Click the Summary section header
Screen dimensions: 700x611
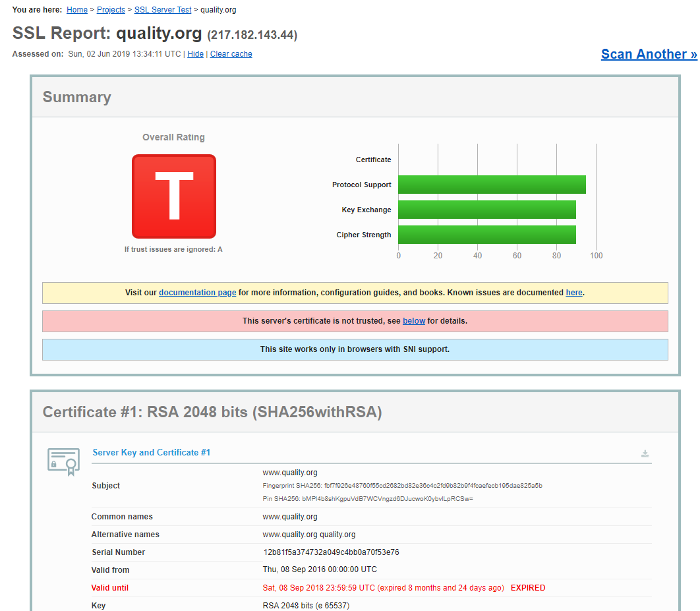coord(76,97)
